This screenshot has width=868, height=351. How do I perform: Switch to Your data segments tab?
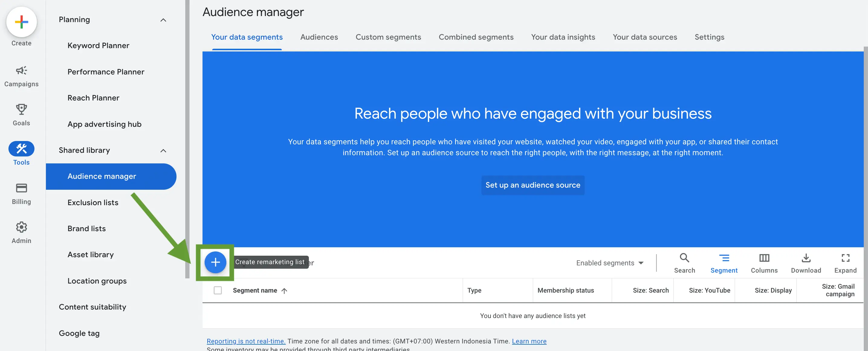tap(247, 37)
